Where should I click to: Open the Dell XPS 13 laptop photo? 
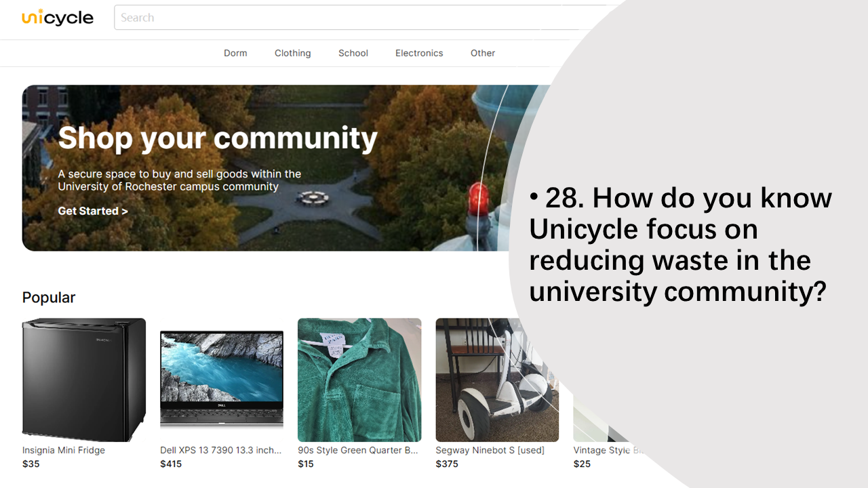pos(222,380)
